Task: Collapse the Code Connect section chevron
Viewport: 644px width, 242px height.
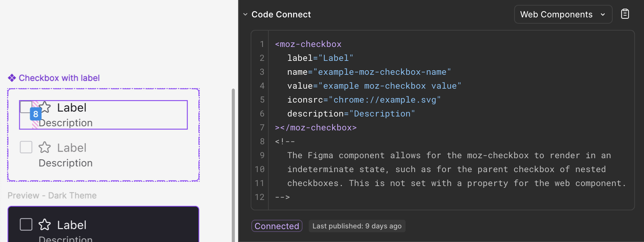Action: pyautogui.click(x=245, y=14)
